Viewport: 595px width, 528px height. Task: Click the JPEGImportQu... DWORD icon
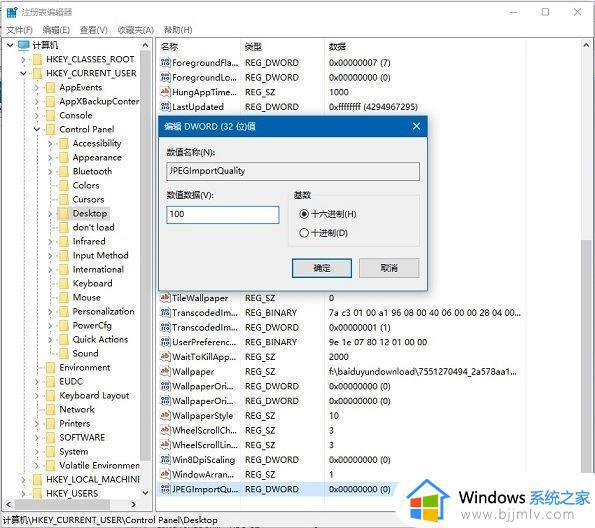[165, 489]
